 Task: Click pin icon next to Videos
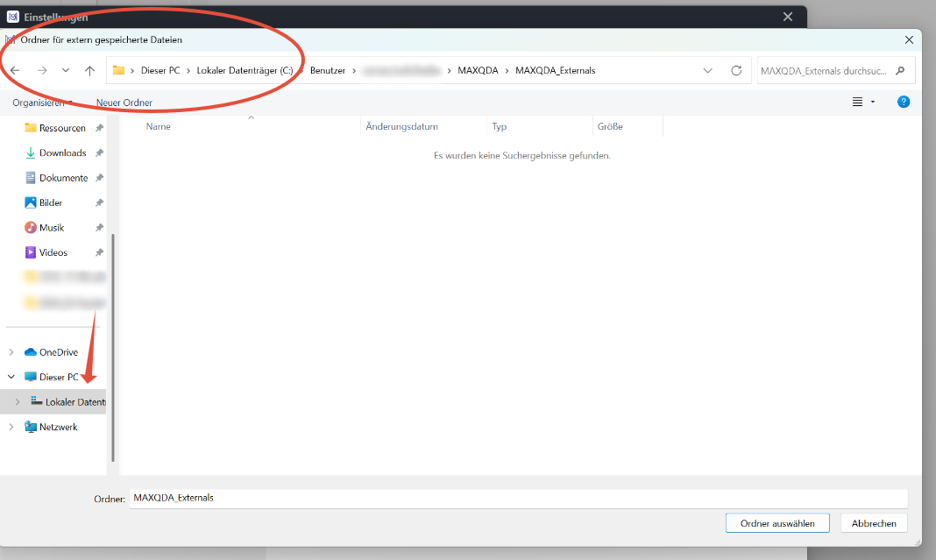click(100, 252)
